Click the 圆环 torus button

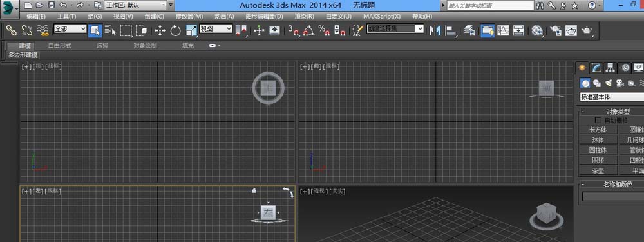coord(598,160)
